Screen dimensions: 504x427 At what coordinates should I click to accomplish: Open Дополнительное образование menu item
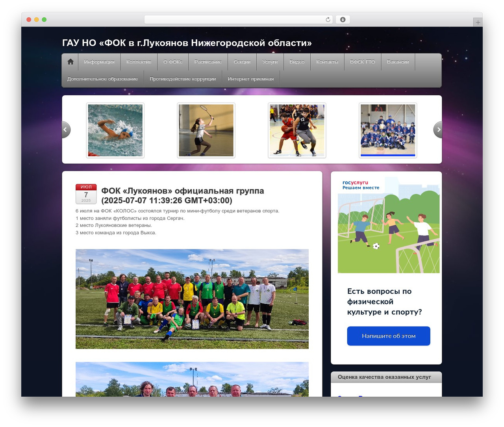[x=103, y=79]
